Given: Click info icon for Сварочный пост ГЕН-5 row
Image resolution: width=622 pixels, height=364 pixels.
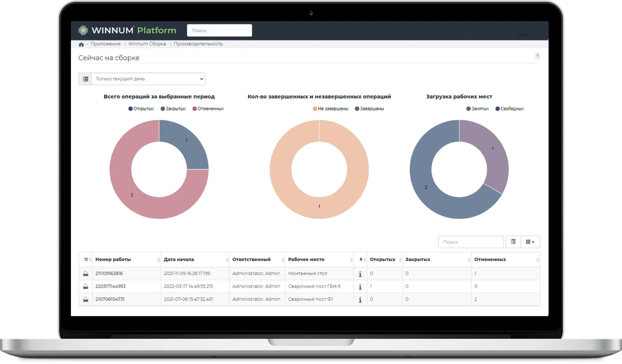Looking at the screenshot, I should [360, 287].
